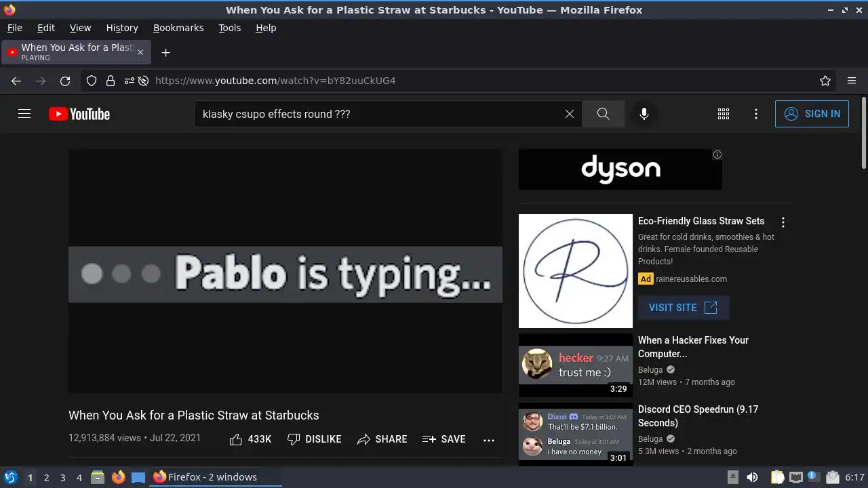Switch to workspace 3
This screenshot has height=488, width=868.
[x=63, y=478]
